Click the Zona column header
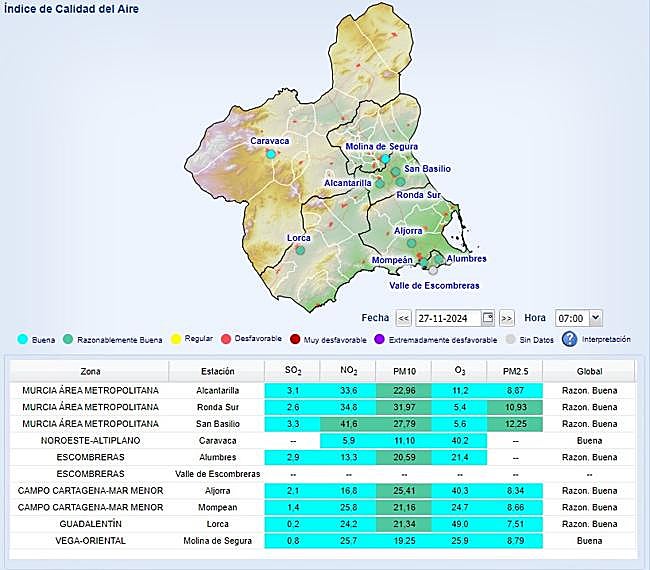 [x=90, y=371]
